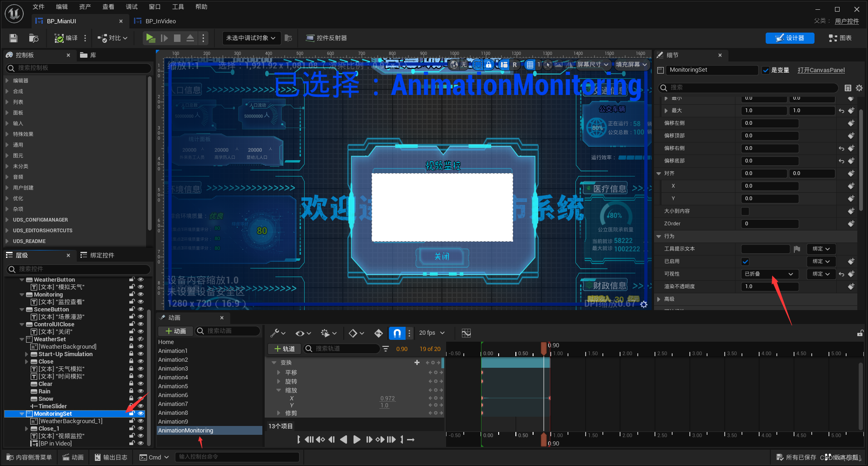Toggle visibility eye for Close_1 row
This screenshot has height=466, width=868.
click(x=140, y=428)
